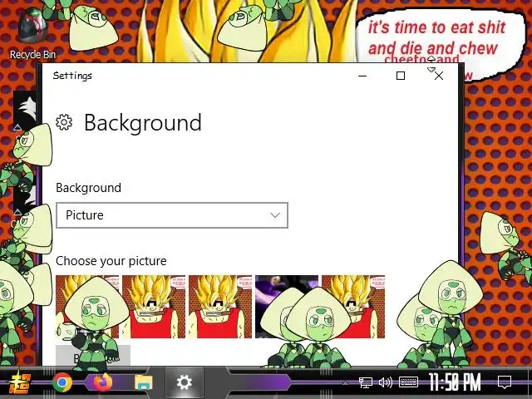Close the Settings window
532x399 pixels.
(x=439, y=76)
